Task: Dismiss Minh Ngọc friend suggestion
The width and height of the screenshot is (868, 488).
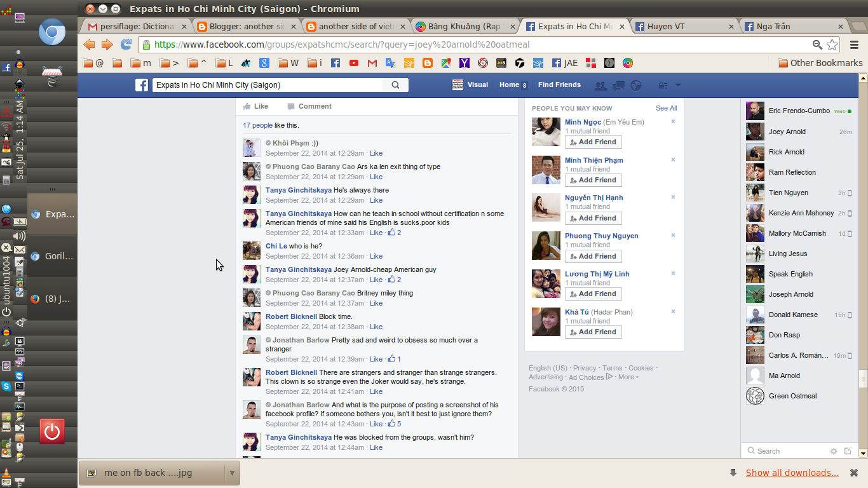Action: click(x=673, y=121)
